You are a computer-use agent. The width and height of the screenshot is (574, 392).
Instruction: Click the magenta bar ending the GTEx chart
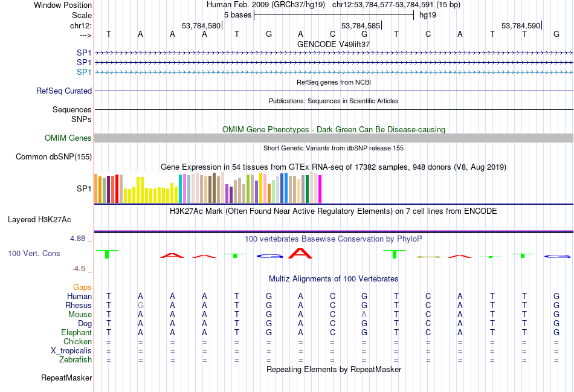point(320,189)
